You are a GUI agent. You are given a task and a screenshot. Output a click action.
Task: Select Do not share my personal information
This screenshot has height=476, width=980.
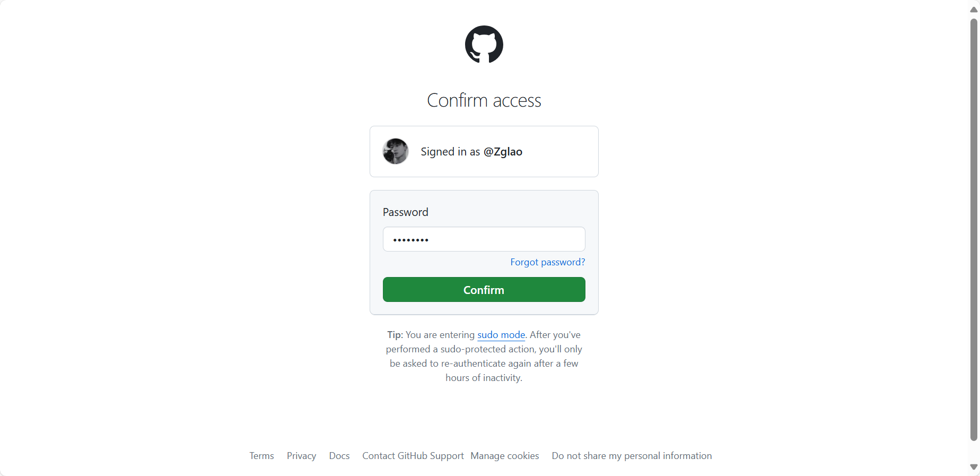coord(632,456)
